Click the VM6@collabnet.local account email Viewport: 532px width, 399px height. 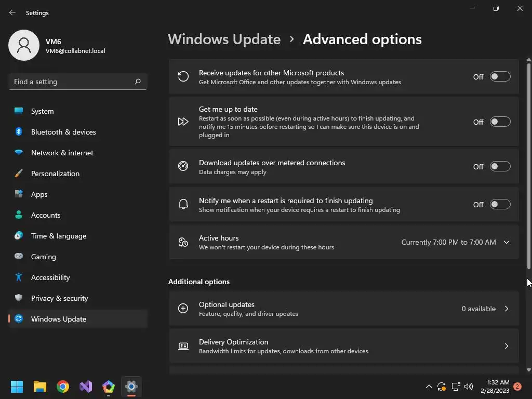(x=75, y=51)
